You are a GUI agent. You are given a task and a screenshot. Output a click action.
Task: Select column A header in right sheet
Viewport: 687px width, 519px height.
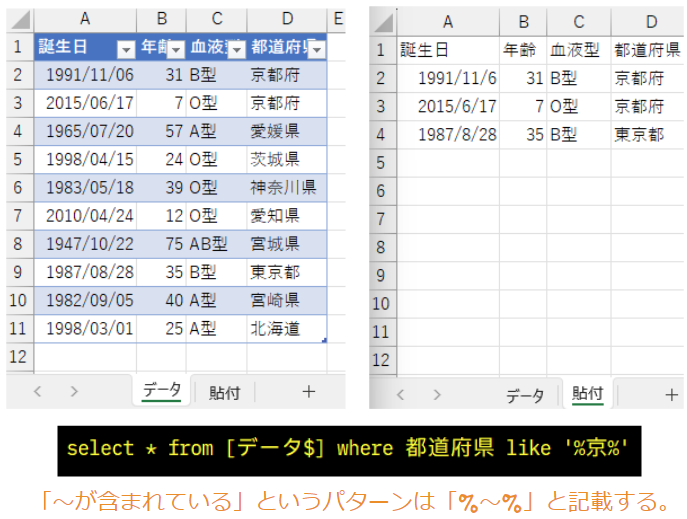(448, 22)
